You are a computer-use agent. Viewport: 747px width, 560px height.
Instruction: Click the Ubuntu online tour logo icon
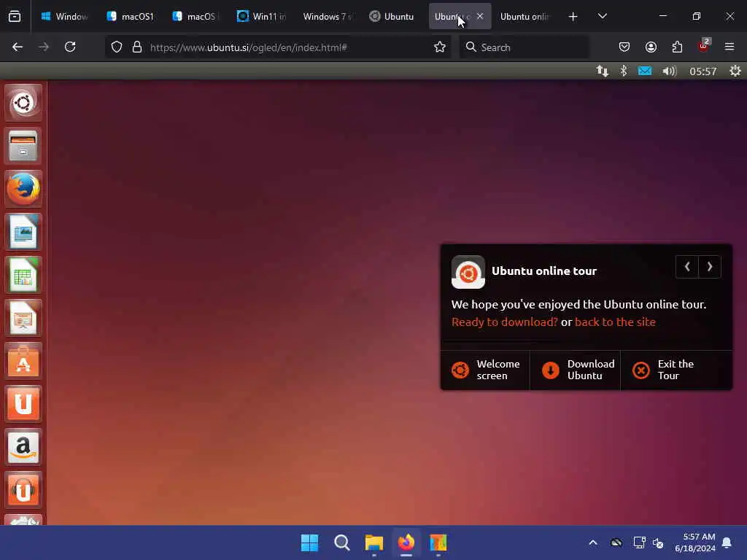468,272
